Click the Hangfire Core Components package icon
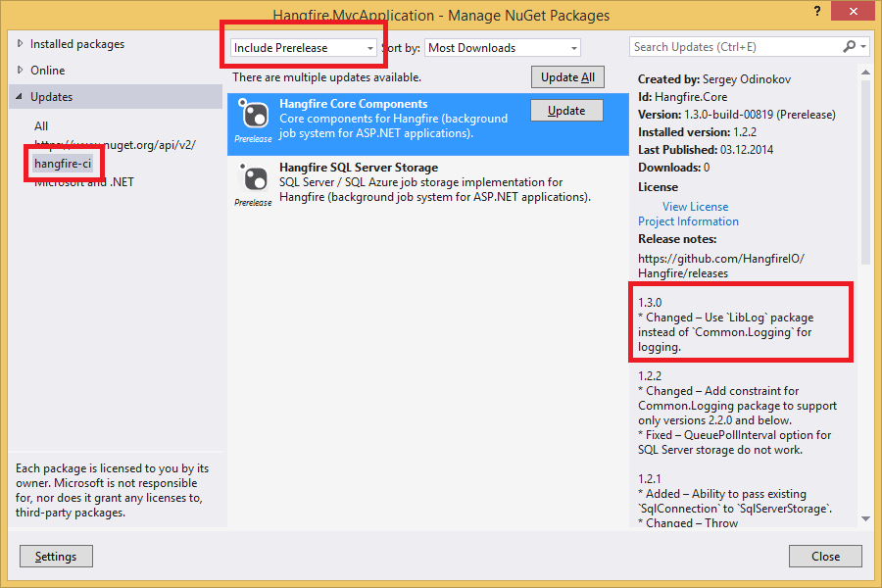 253,115
